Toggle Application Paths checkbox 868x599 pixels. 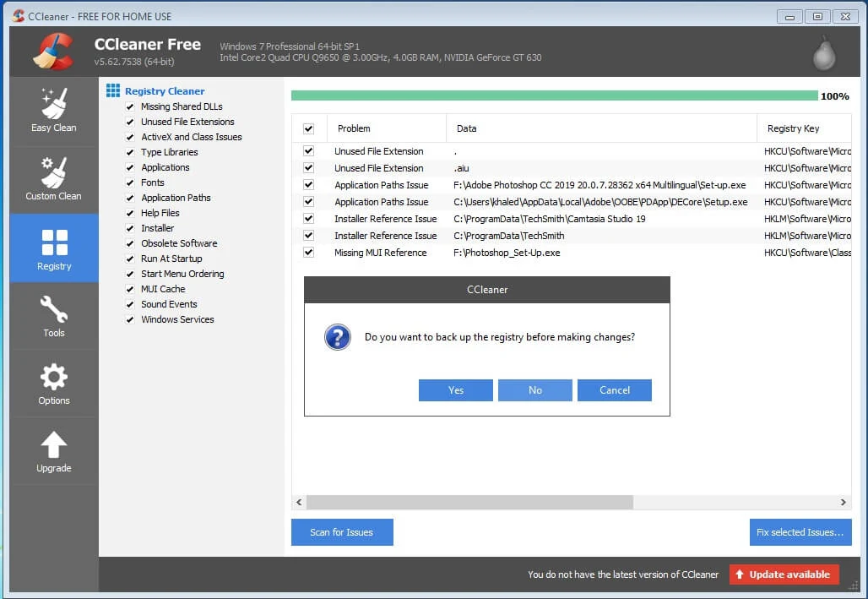(x=130, y=198)
